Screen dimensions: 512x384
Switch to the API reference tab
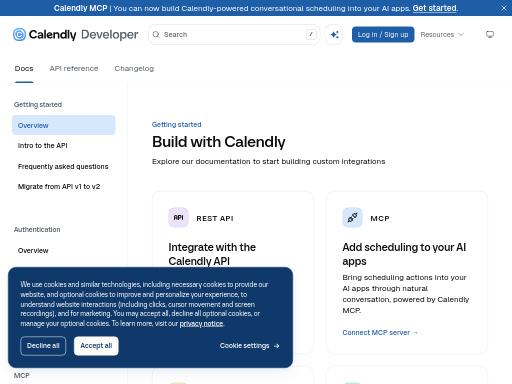pyautogui.click(x=74, y=69)
